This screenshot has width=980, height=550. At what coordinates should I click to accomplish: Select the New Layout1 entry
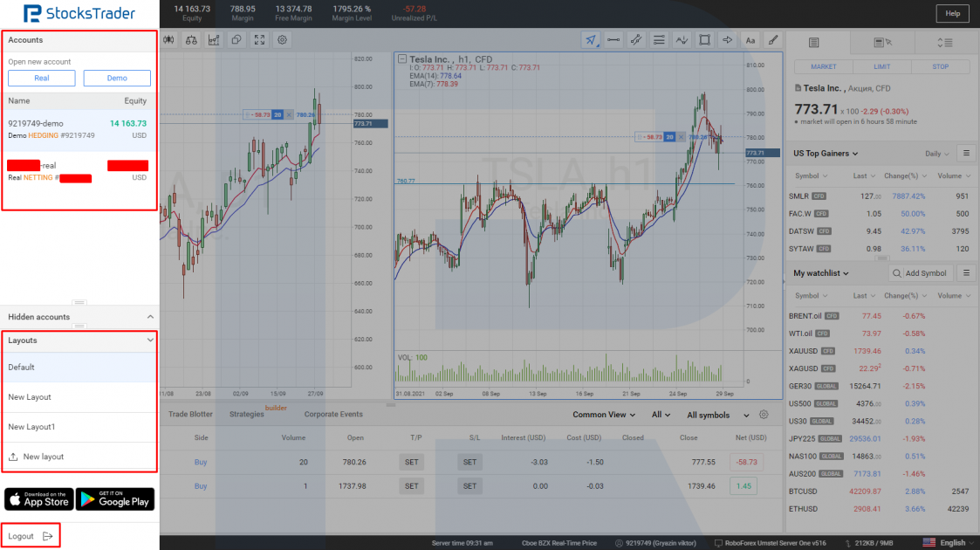(x=79, y=427)
